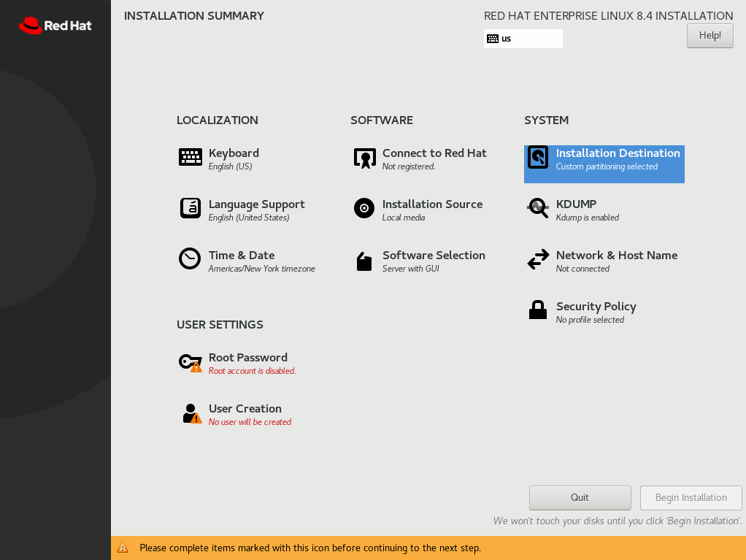The height and width of the screenshot is (560, 746).
Task: Open the Time & Date title
Action: tap(241, 255)
